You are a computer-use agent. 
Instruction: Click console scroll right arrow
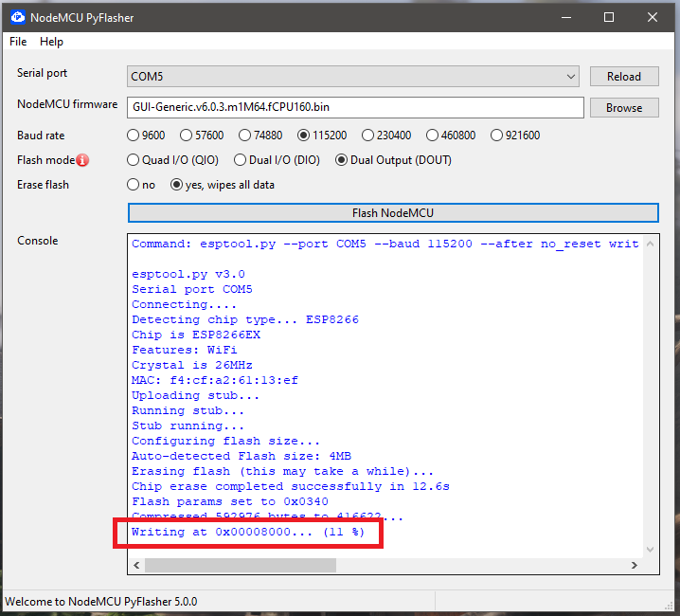(635, 565)
